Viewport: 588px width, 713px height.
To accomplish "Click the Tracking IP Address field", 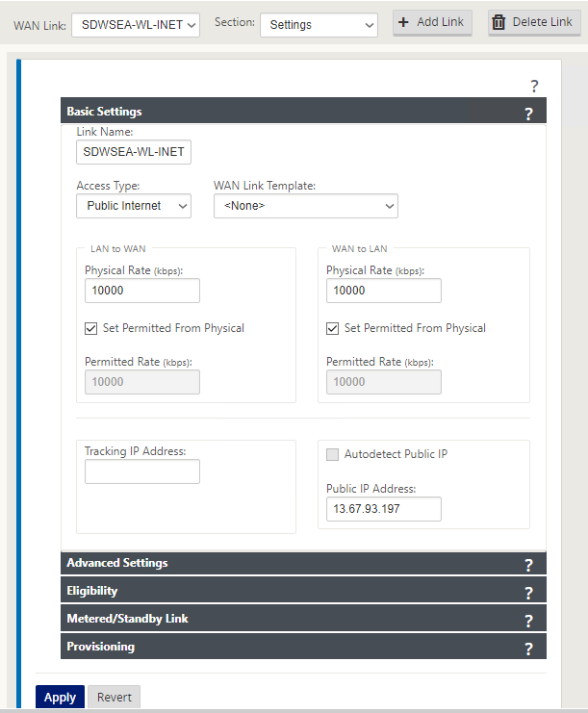I will point(142,471).
